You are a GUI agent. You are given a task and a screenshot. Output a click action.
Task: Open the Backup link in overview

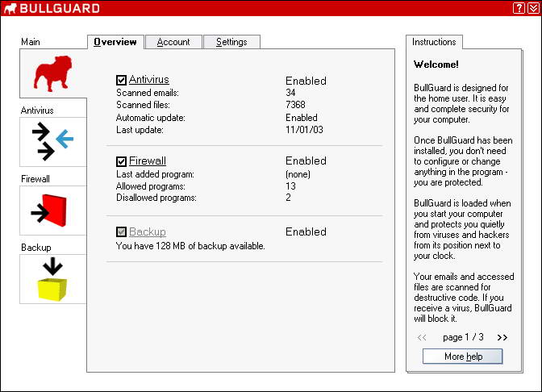pyautogui.click(x=148, y=231)
